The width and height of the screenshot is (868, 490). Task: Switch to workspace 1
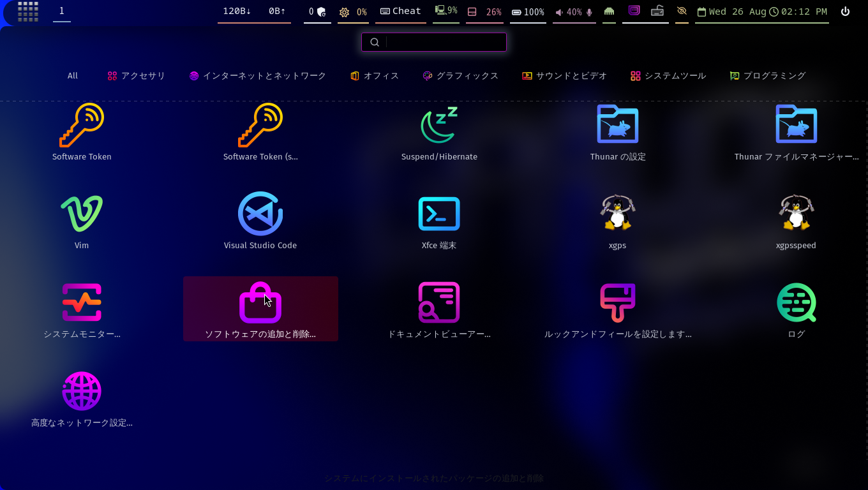62,11
